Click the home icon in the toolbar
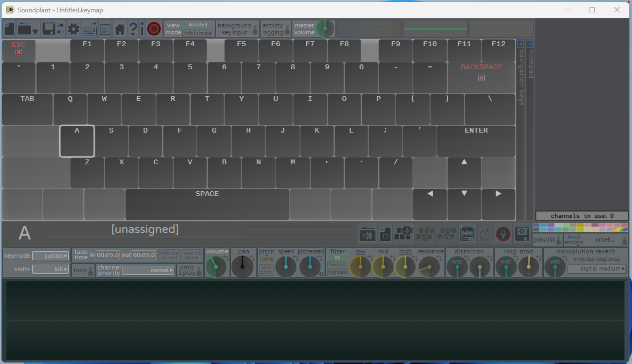The width and height of the screenshot is (632, 364). coord(120,29)
